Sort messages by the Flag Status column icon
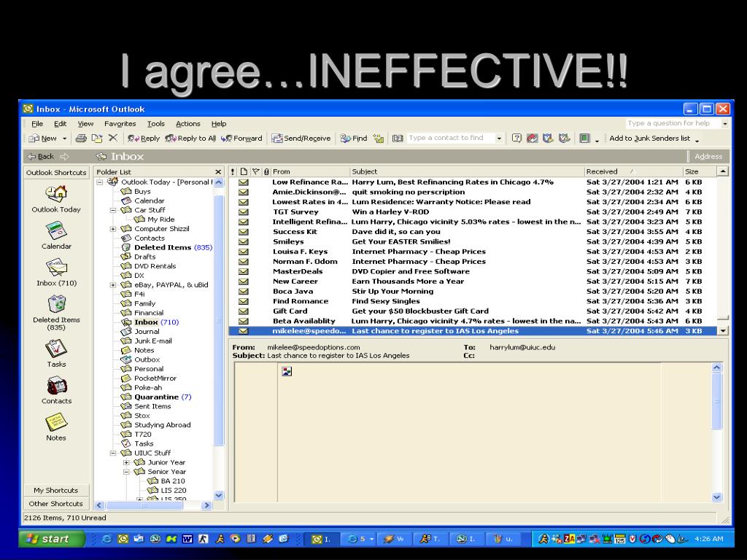747x560 pixels. tap(255, 171)
